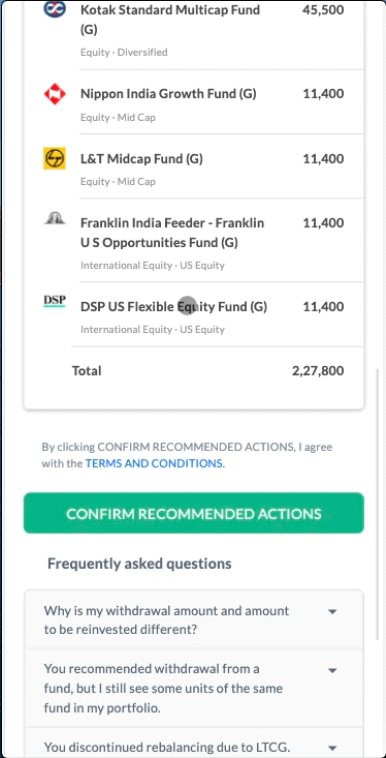
Task: Open the Terms and Conditions link
Action: pos(155,463)
